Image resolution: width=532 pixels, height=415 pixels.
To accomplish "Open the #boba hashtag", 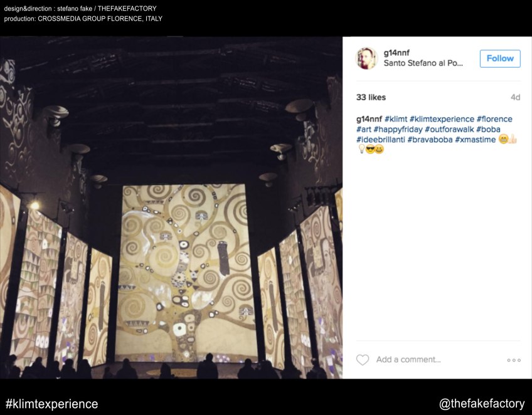I will pyautogui.click(x=488, y=129).
